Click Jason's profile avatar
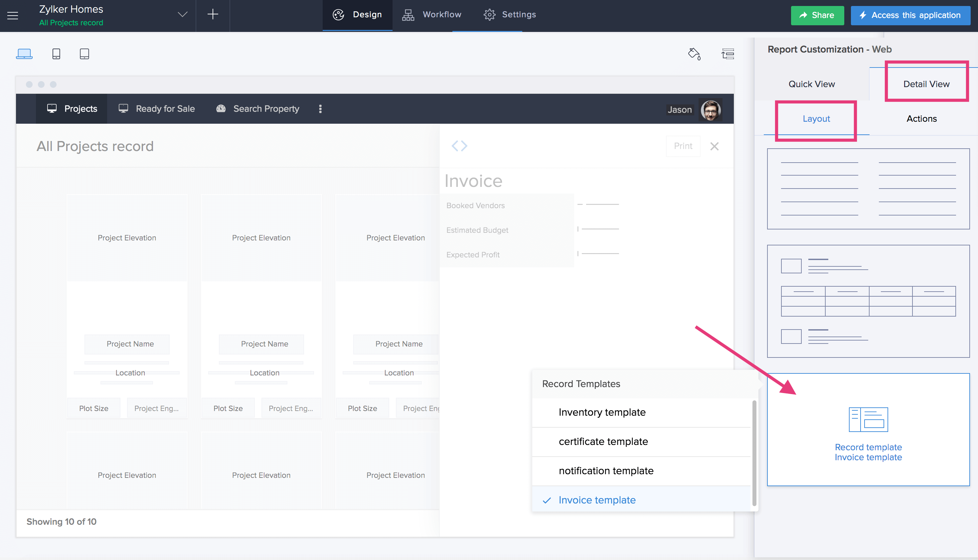Image resolution: width=978 pixels, height=560 pixels. click(711, 110)
